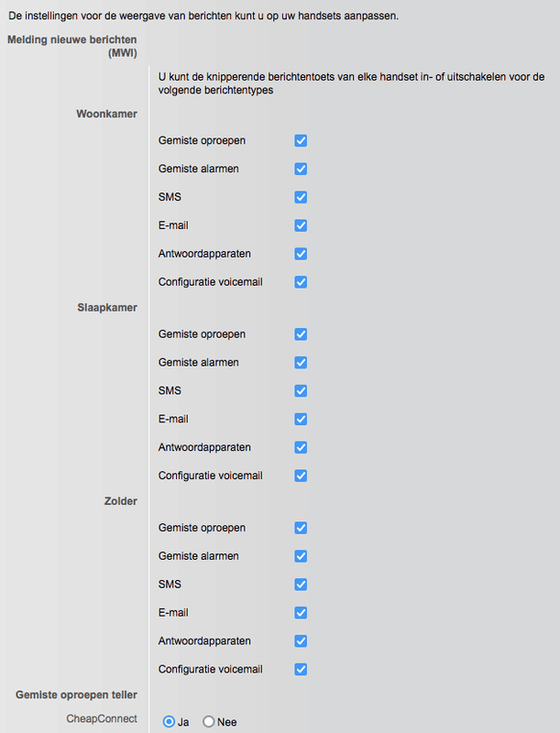Viewport: 560px width, 733px height.
Task: Toggle SMS checkbox in Zolder section
Action: coord(301,585)
